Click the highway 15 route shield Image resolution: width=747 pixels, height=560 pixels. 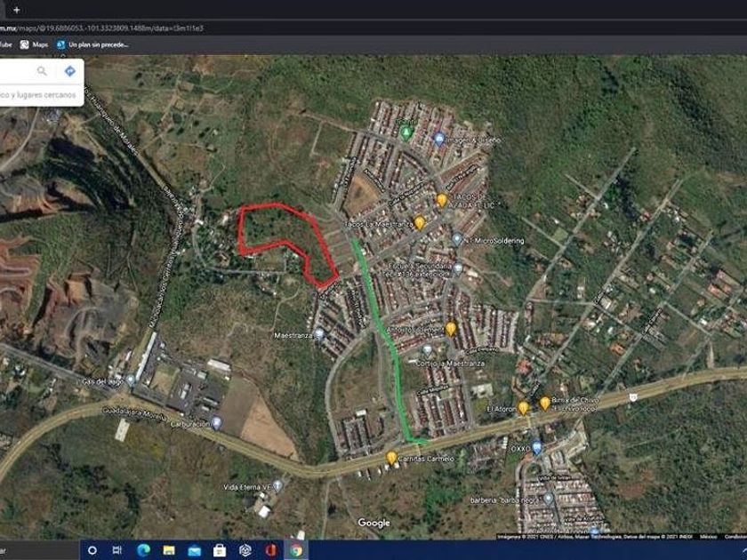[x=632, y=397]
